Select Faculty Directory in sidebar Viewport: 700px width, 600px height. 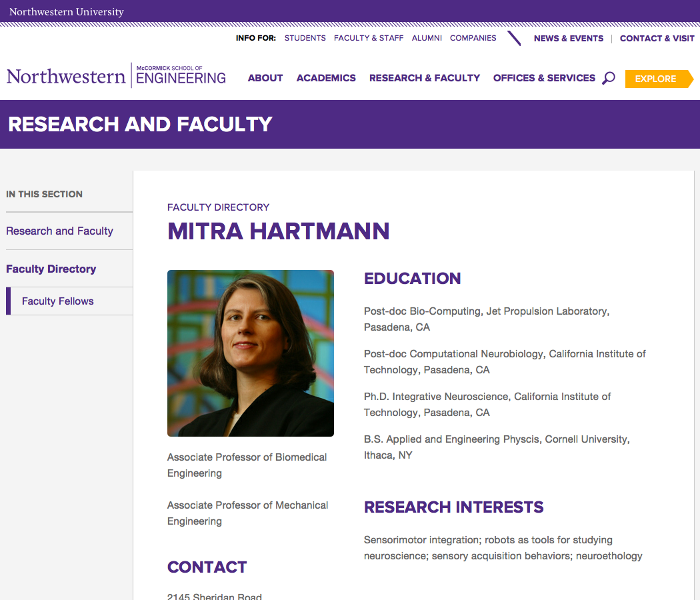[51, 269]
